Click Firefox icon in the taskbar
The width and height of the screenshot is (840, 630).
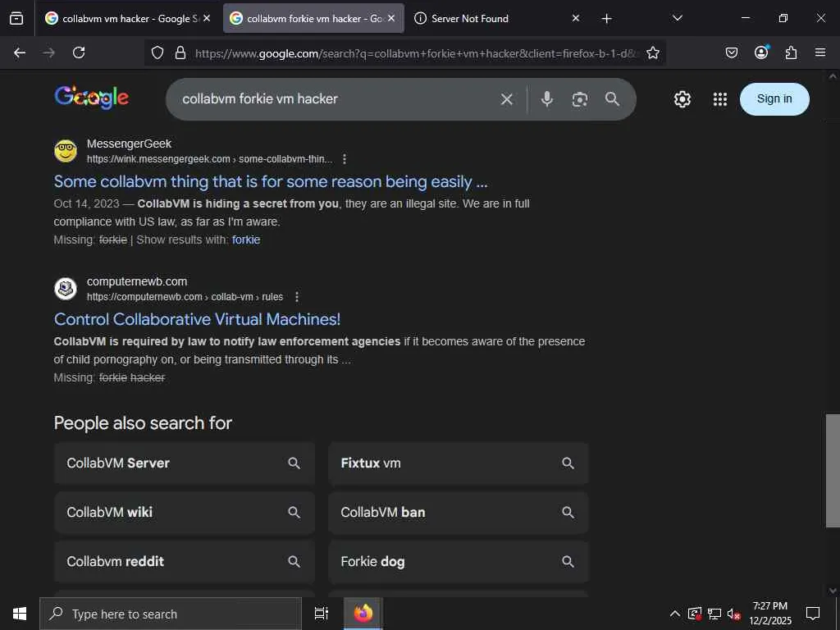tap(363, 614)
